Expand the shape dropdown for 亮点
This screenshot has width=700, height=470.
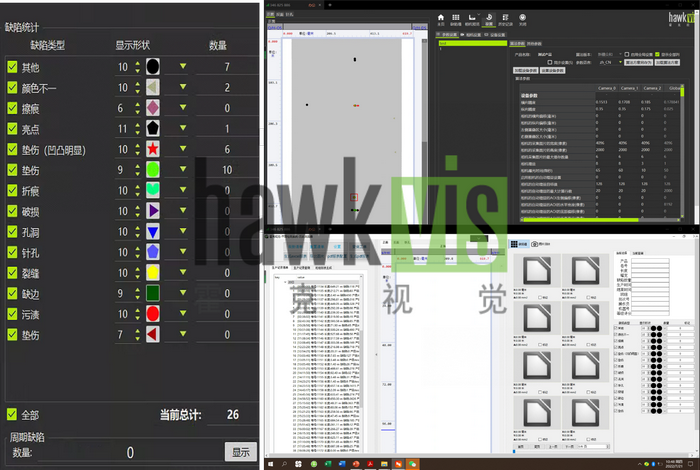[183, 128]
